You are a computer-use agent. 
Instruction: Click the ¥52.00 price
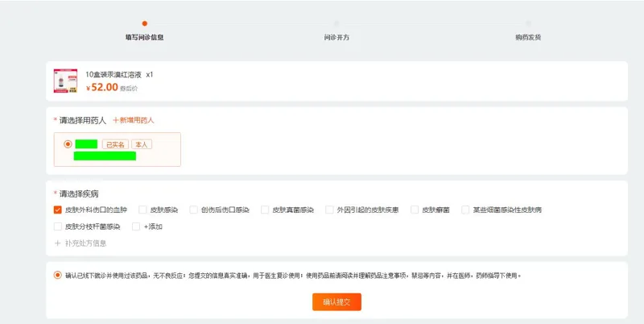[102, 87]
